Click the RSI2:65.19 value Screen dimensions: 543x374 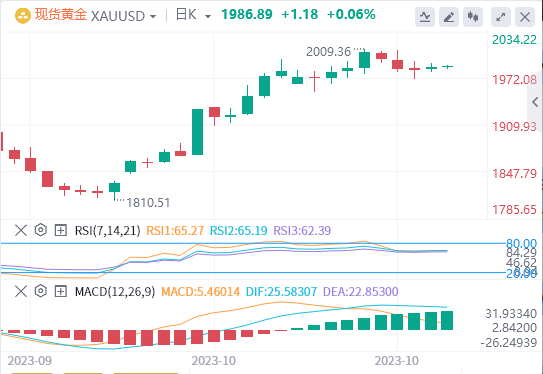click(x=239, y=231)
